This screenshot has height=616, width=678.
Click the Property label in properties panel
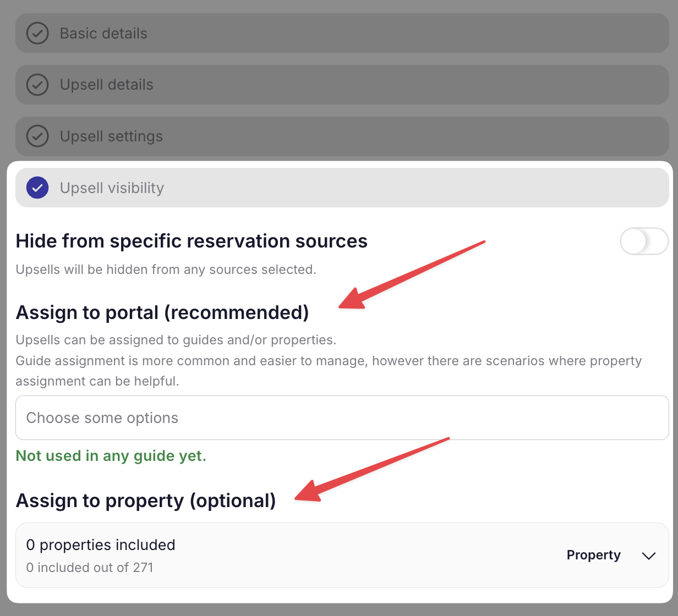[x=593, y=555]
